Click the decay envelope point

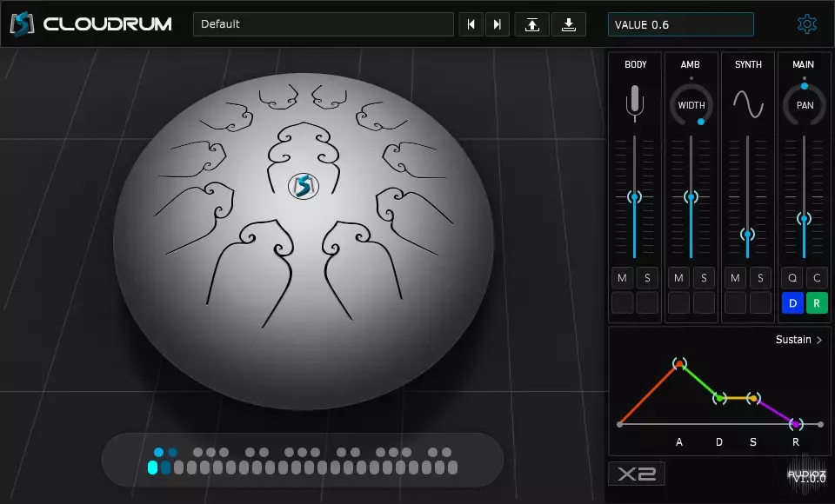point(719,398)
